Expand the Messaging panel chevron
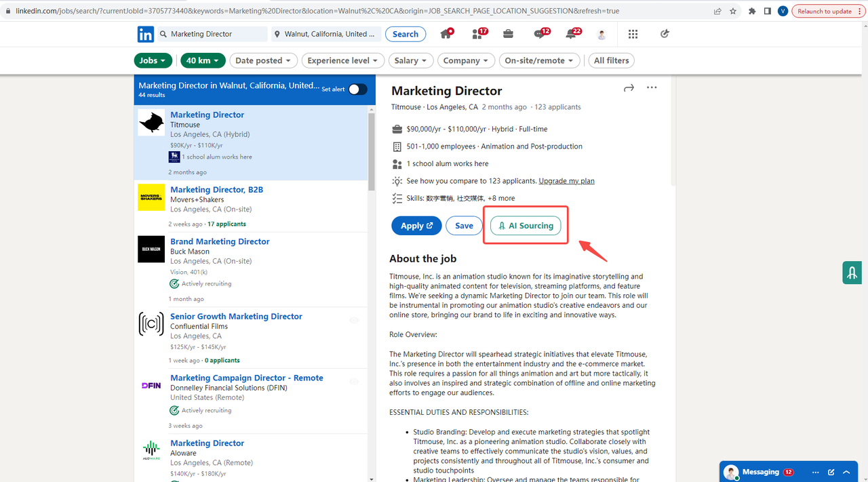868x482 pixels. [x=846, y=472]
